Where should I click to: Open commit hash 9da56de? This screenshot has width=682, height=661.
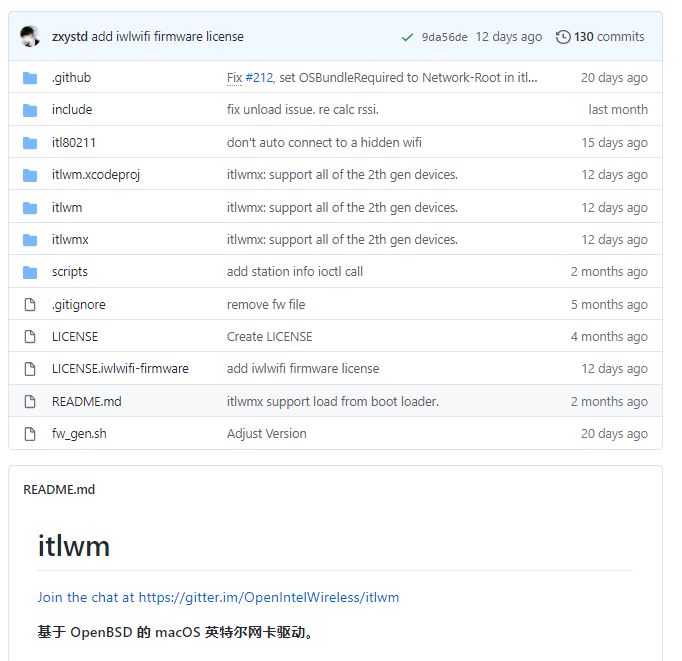tap(444, 37)
